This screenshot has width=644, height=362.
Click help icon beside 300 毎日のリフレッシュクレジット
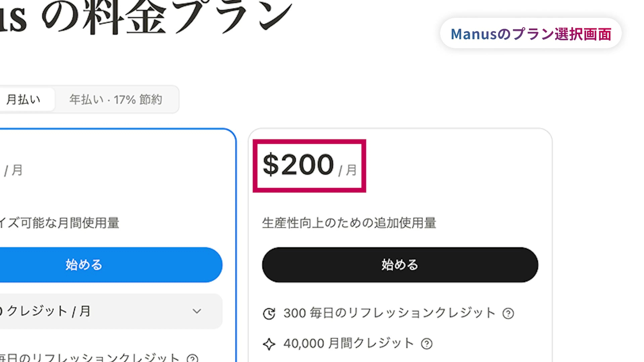coord(508,314)
